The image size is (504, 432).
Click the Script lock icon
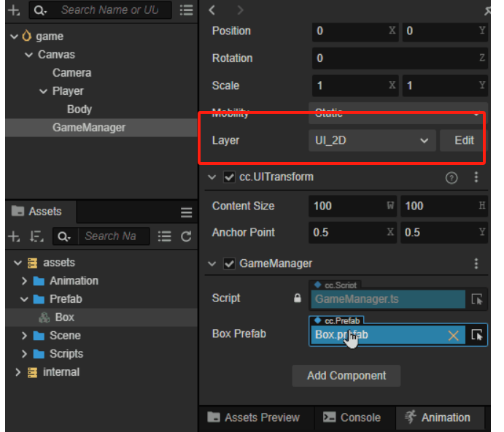pos(298,298)
